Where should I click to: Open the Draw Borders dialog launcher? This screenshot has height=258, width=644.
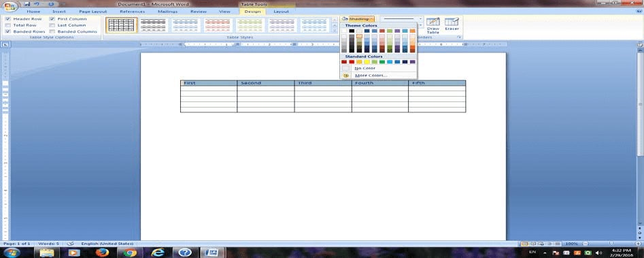[x=459, y=37]
